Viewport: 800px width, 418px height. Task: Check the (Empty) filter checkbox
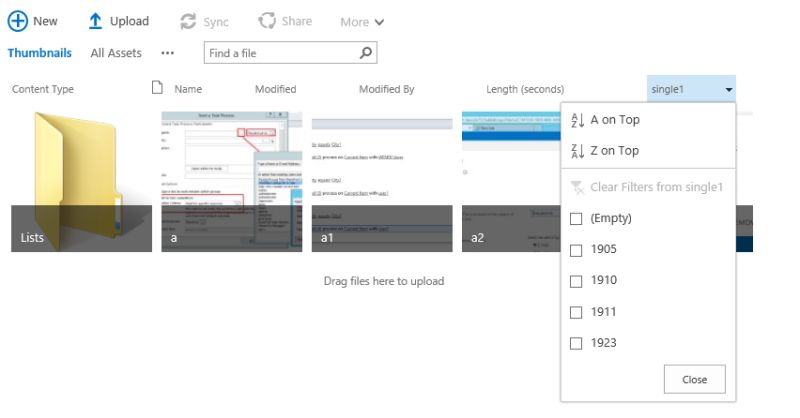[x=576, y=219]
